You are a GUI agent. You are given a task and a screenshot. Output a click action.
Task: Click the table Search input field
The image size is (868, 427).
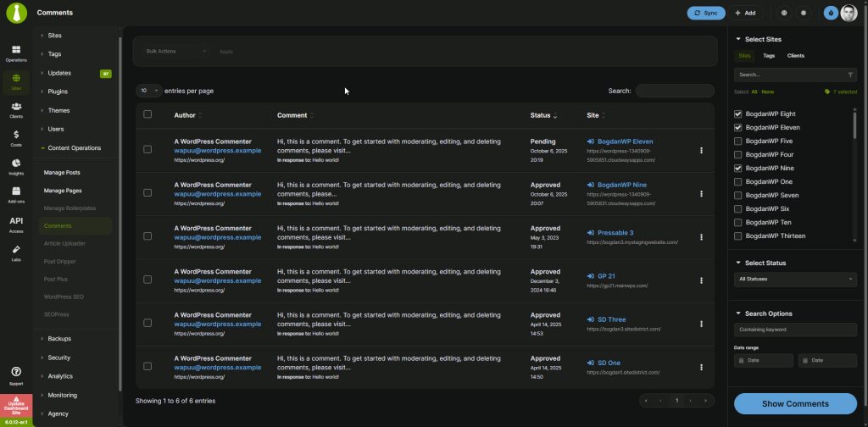click(x=675, y=91)
